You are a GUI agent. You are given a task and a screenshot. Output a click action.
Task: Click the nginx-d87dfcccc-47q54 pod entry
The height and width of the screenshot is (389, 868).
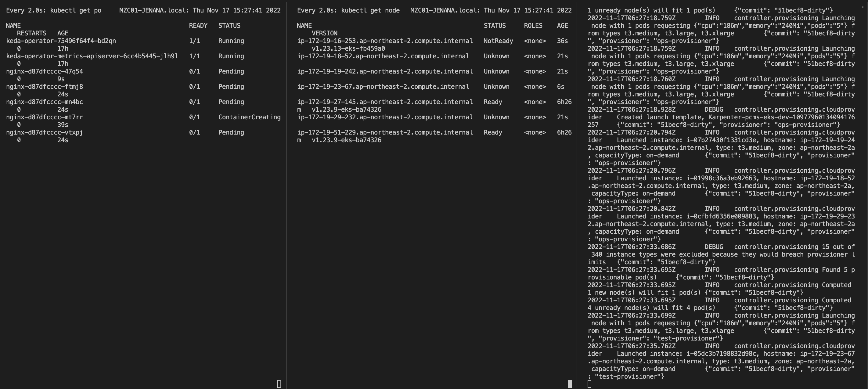(x=44, y=71)
